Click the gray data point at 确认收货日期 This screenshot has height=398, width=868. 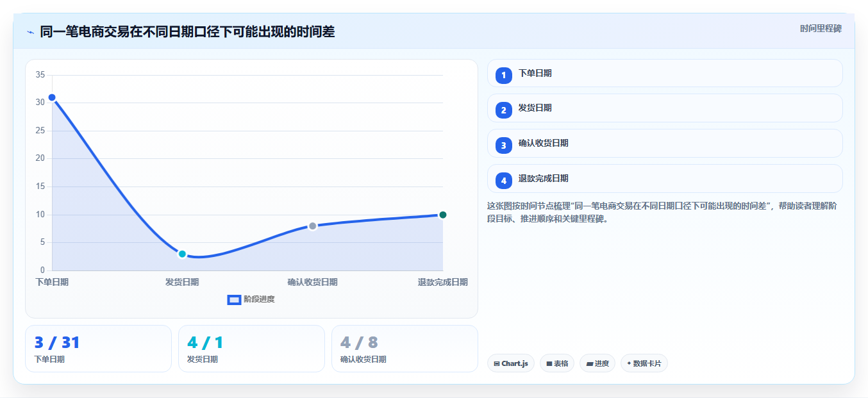[312, 226]
